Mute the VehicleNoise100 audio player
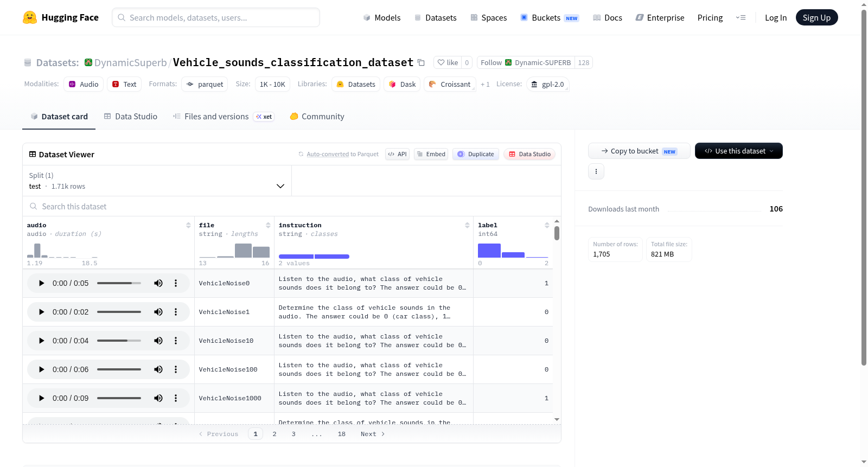Screen dimensions: 868x467 158,369
